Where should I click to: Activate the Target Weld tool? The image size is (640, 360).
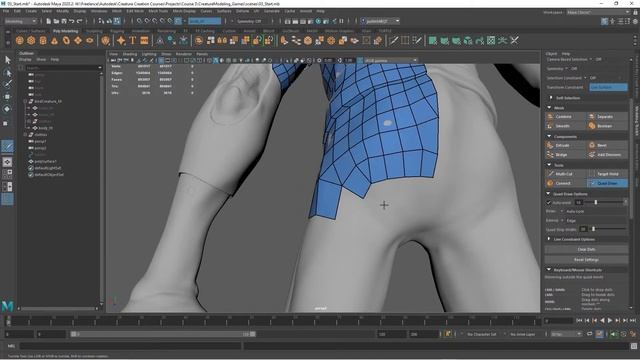(607, 174)
